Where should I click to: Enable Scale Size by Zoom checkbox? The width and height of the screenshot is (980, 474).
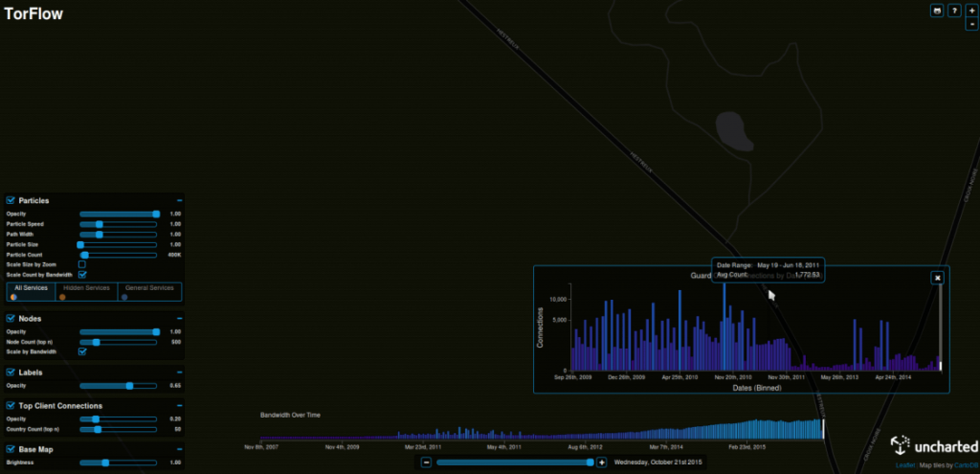pos(82,264)
